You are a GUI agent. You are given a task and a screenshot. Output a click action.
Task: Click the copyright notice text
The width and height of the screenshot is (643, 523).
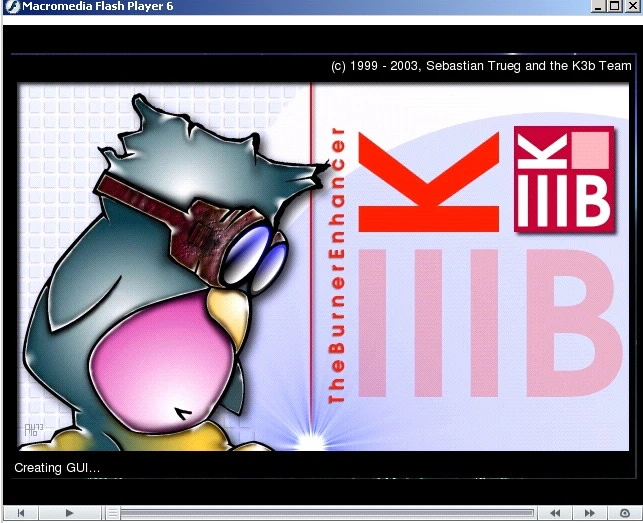pos(480,66)
